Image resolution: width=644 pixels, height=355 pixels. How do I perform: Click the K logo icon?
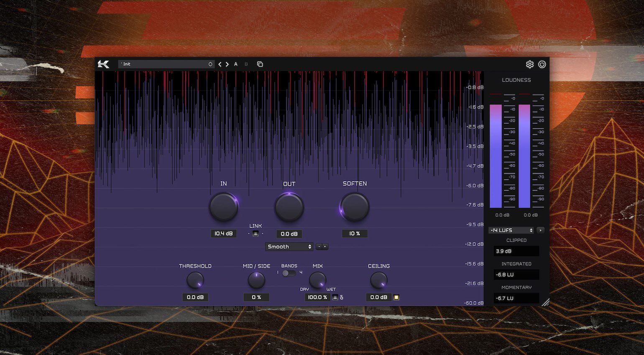tap(103, 64)
